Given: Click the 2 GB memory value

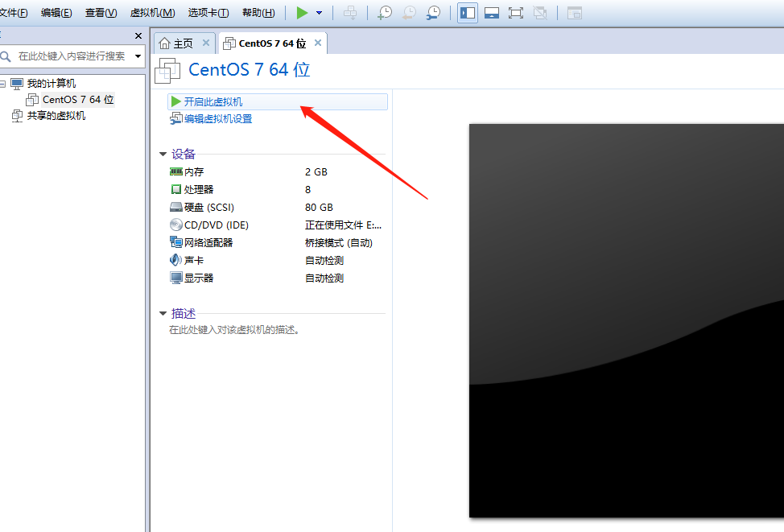Looking at the screenshot, I should (x=316, y=172).
